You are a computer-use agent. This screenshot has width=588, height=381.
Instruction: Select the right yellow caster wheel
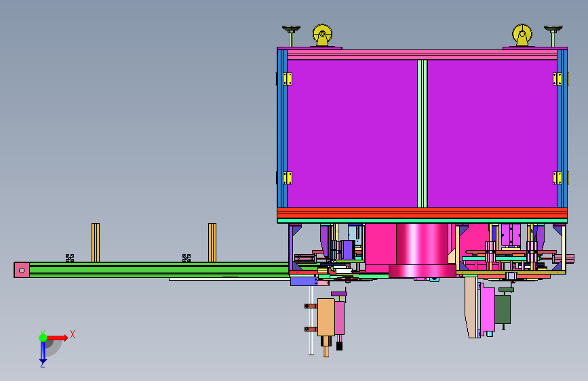[x=522, y=36]
